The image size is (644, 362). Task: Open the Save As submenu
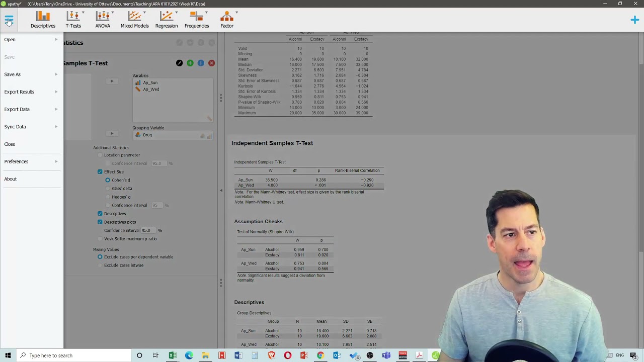[x=31, y=74]
